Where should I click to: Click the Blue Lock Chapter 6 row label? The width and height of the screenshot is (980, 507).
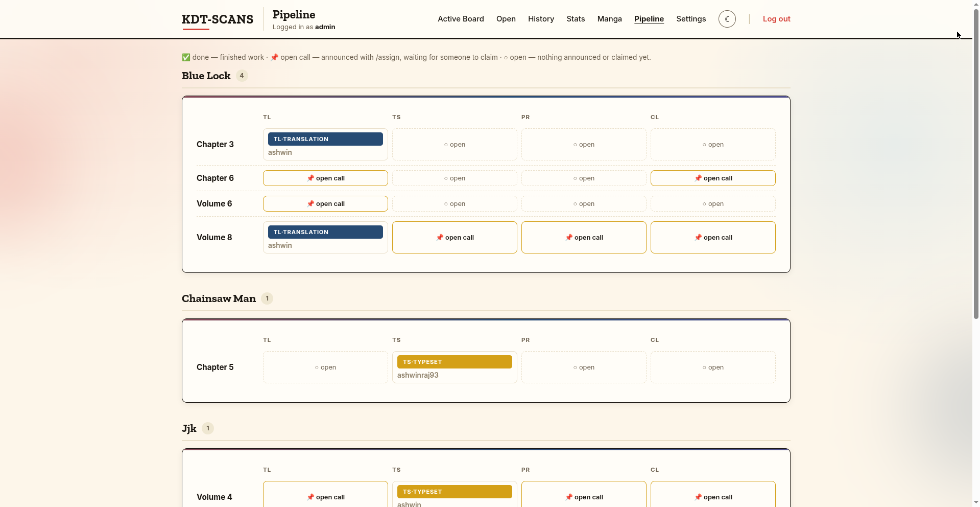coord(215,178)
